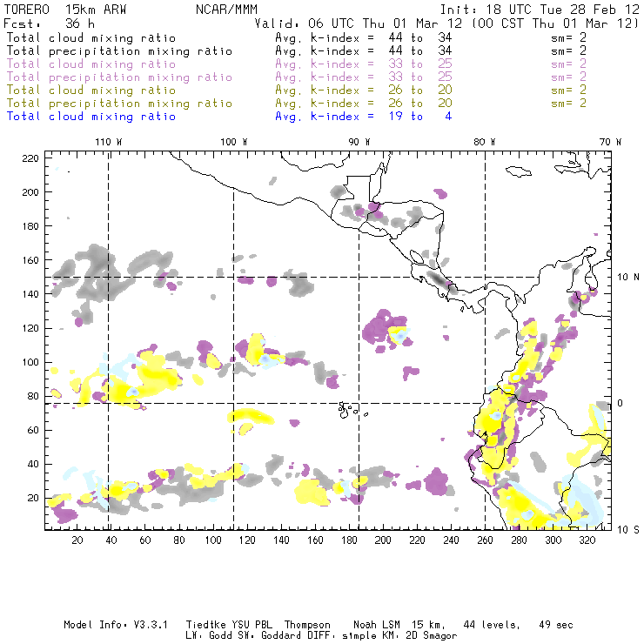Screen dimensions: 644x644
Task: Click the 'Valid: 06 UTC Thu 01 Mar 12' text
Action: (x=359, y=23)
